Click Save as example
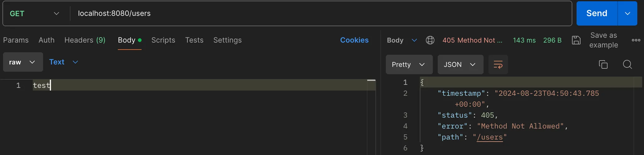Screen dimensions: 644x155 pos(603,40)
